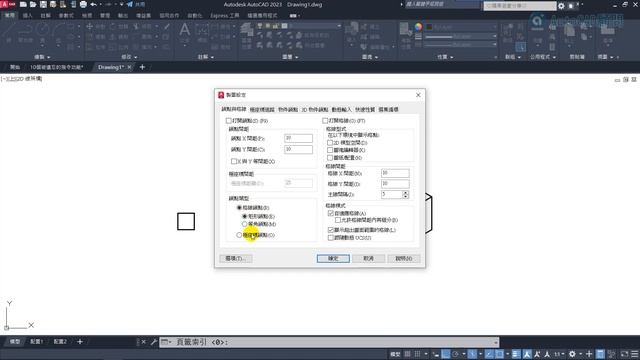Check the 圖塊編輯器 checkbox

pos(330,150)
